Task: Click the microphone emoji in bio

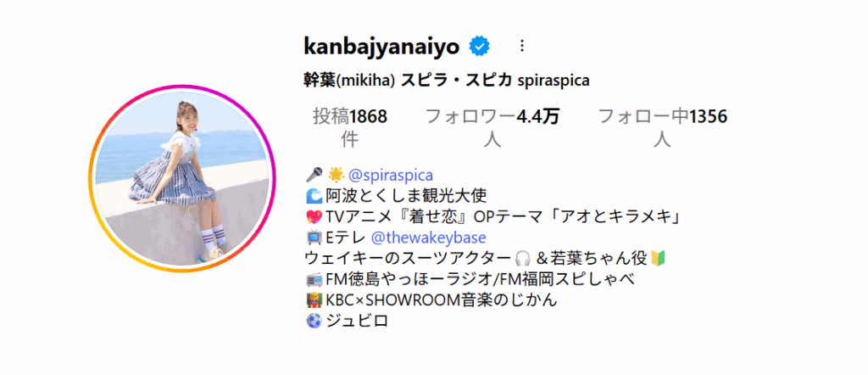Action: [314, 175]
